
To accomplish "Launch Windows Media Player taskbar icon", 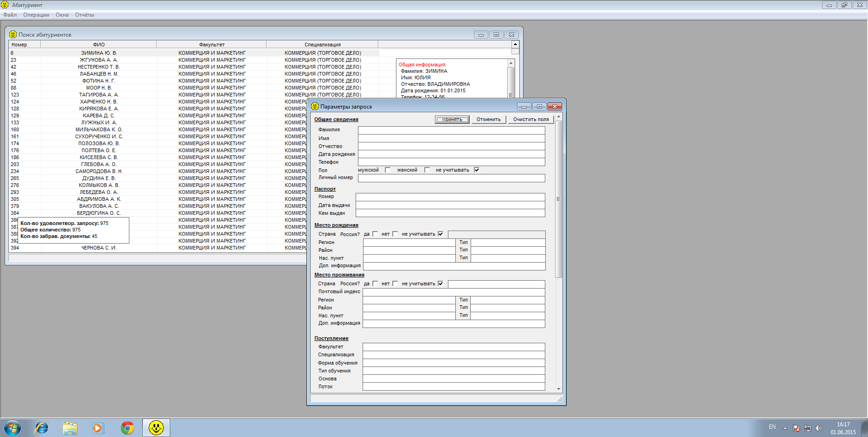I will coord(98,427).
